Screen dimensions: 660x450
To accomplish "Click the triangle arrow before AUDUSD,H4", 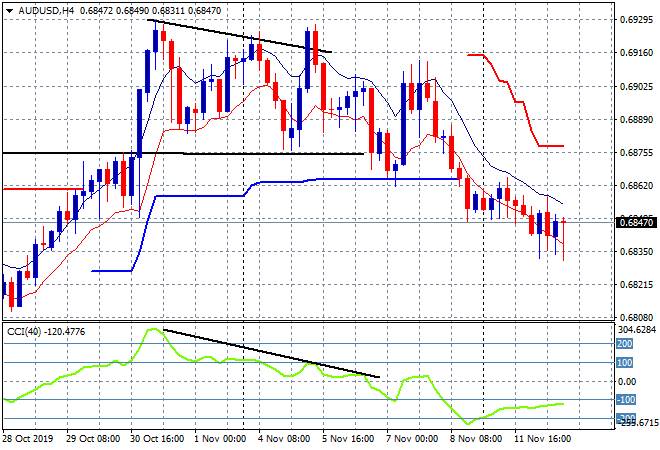I will (9, 11).
